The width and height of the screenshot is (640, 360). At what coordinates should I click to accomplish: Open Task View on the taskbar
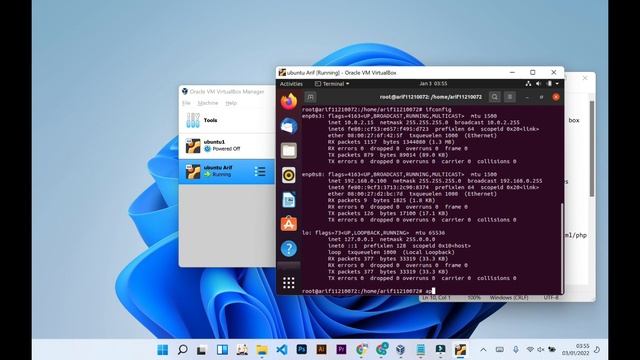(202, 350)
